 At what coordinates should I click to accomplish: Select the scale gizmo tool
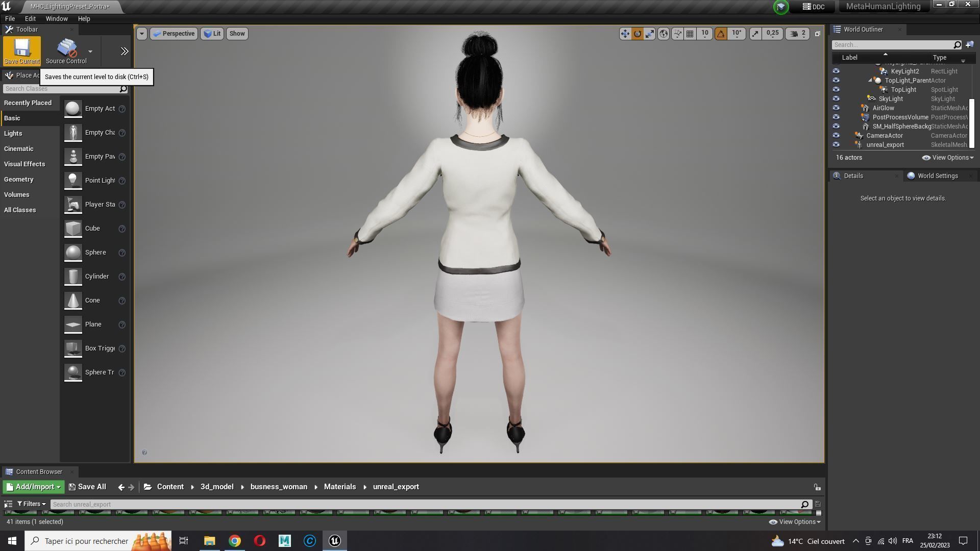tap(650, 34)
